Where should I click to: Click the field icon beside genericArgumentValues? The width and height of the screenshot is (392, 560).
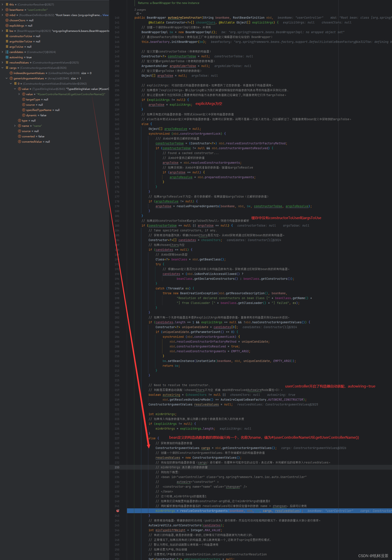pos(11,78)
